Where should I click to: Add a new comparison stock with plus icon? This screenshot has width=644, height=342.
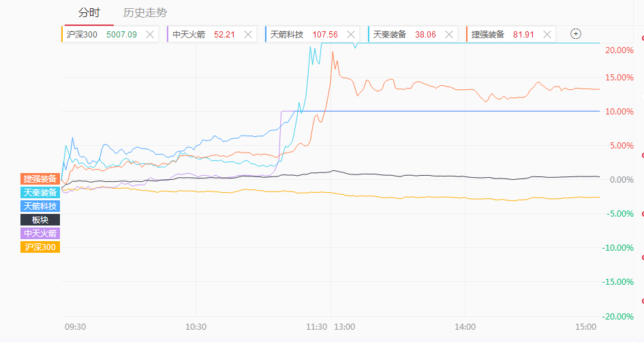(x=576, y=34)
